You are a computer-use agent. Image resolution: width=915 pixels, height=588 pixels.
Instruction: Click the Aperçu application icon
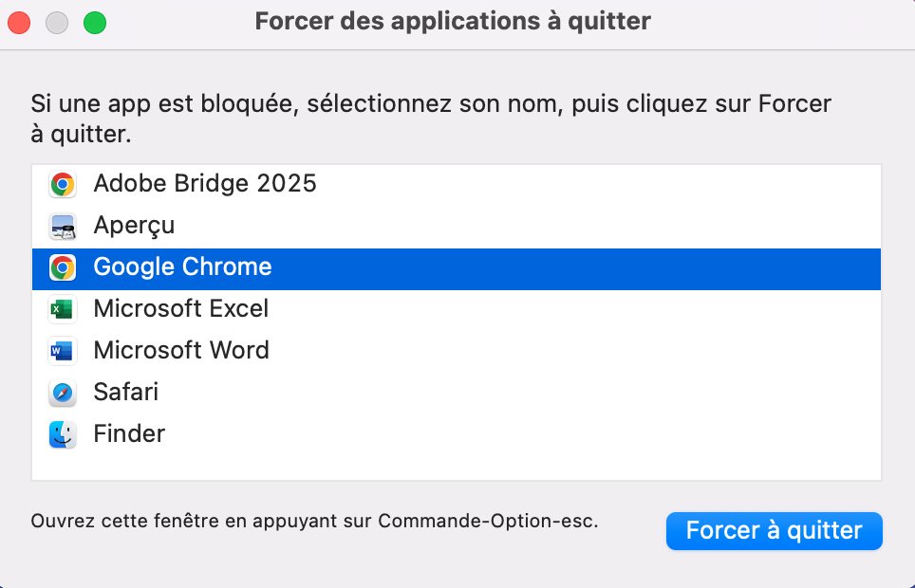coord(62,226)
